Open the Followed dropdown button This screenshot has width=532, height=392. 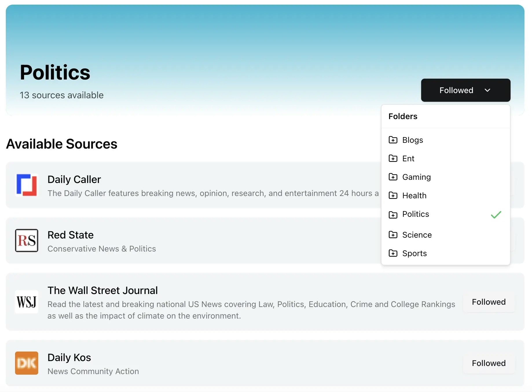(x=465, y=90)
